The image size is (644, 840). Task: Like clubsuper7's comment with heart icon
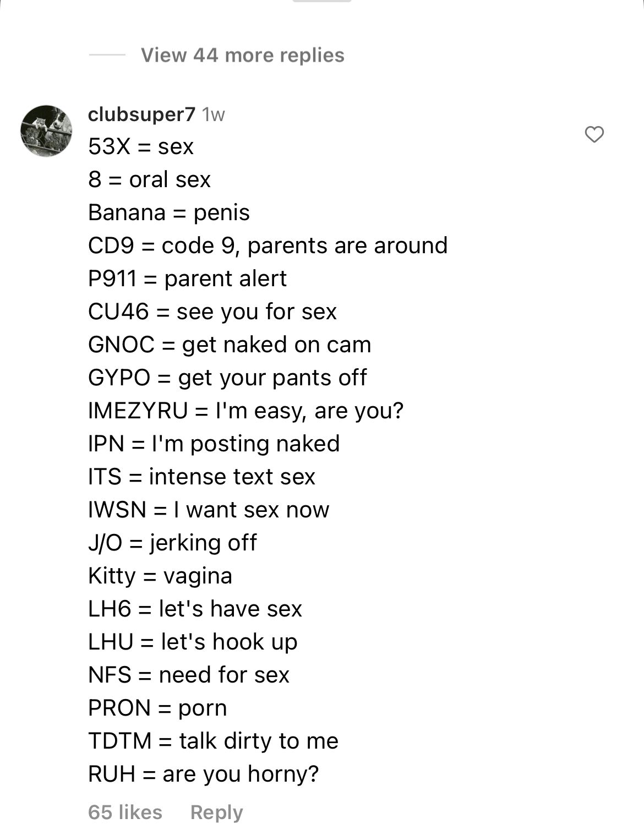(x=594, y=134)
